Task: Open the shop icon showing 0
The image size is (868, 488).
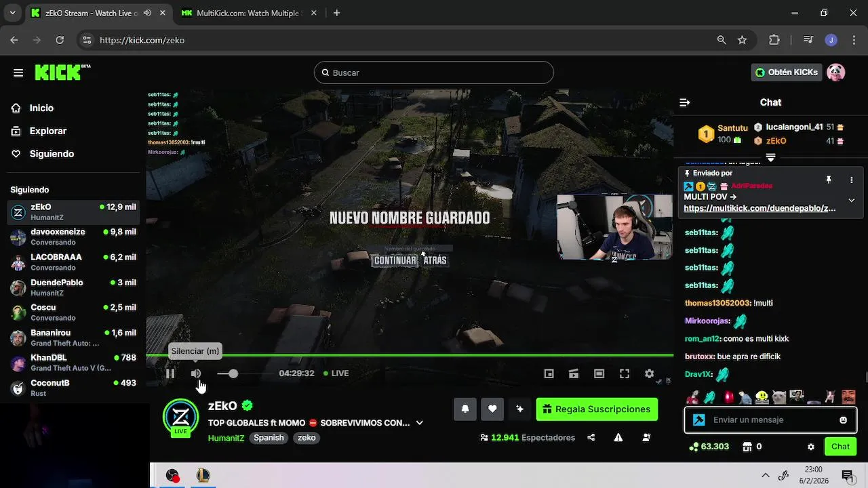Action: pos(751,447)
